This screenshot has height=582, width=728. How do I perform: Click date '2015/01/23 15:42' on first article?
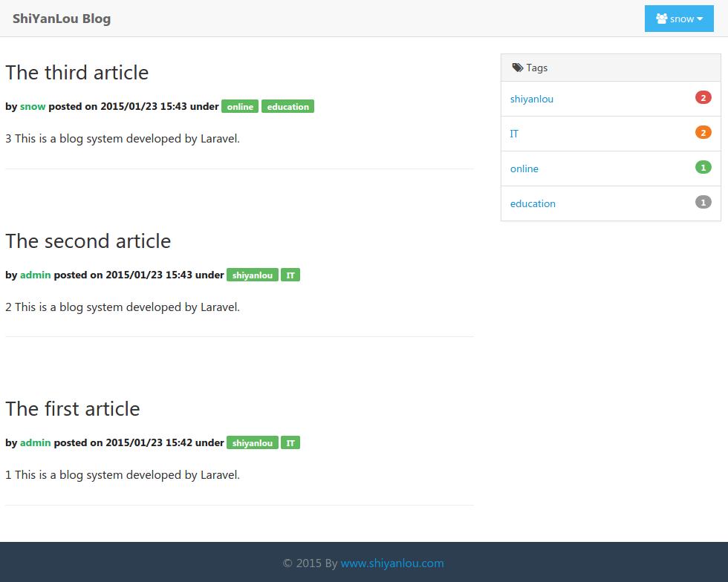click(149, 442)
